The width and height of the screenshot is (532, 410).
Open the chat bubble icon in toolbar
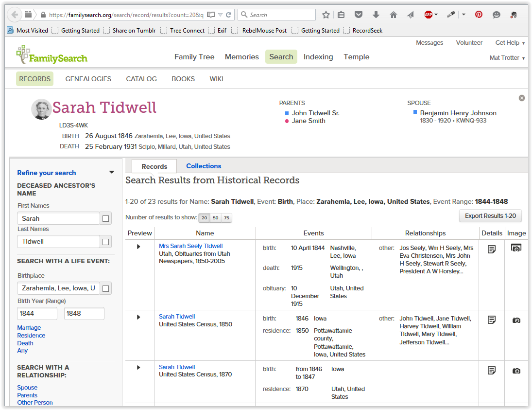[x=497, y=15]
